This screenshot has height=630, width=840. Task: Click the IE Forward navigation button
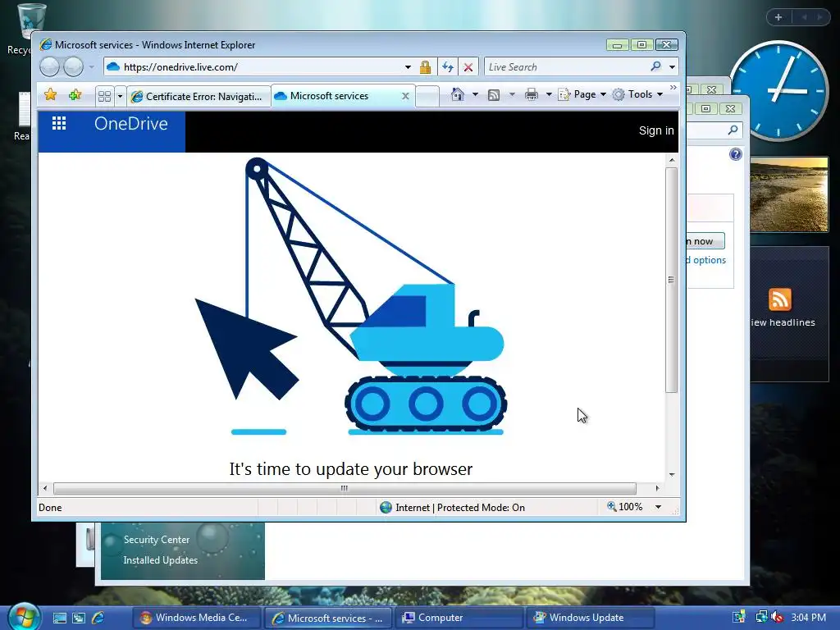[x=73, y=67]
